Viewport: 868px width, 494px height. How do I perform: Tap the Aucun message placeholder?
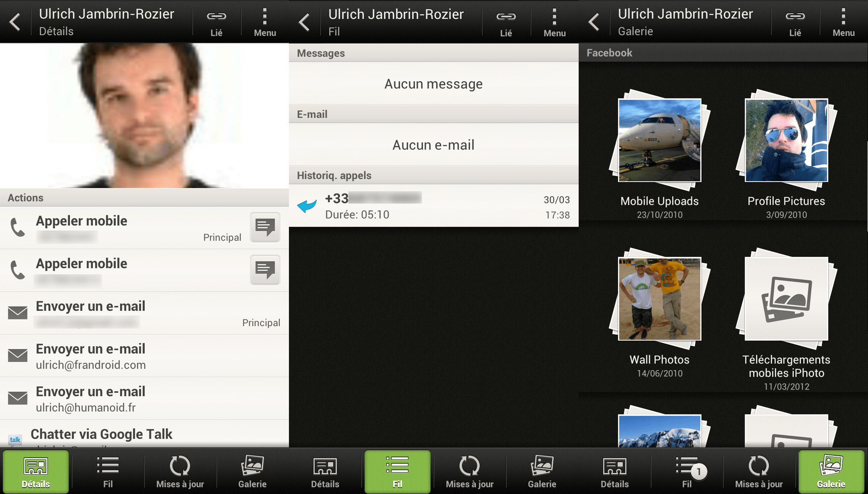[434, 84]
